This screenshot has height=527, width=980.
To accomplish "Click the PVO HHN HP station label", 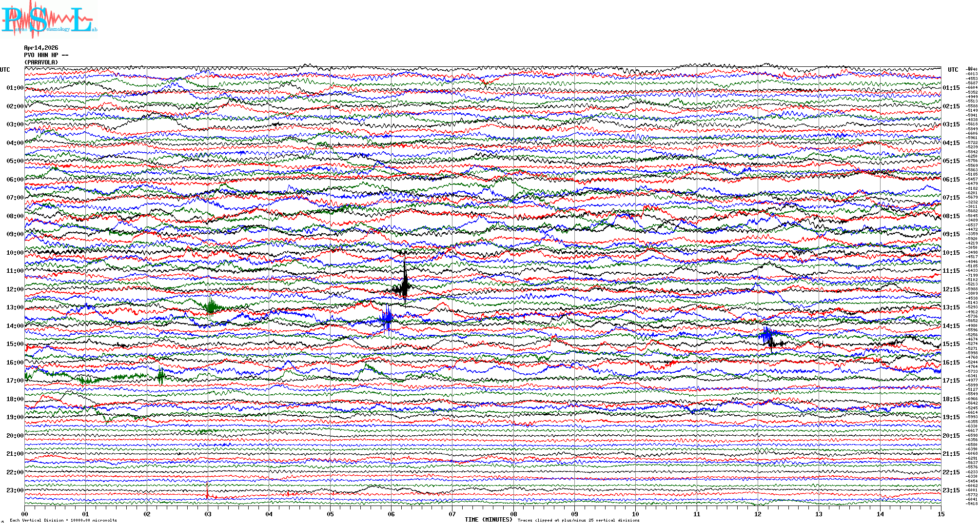I will pos(46,55).
